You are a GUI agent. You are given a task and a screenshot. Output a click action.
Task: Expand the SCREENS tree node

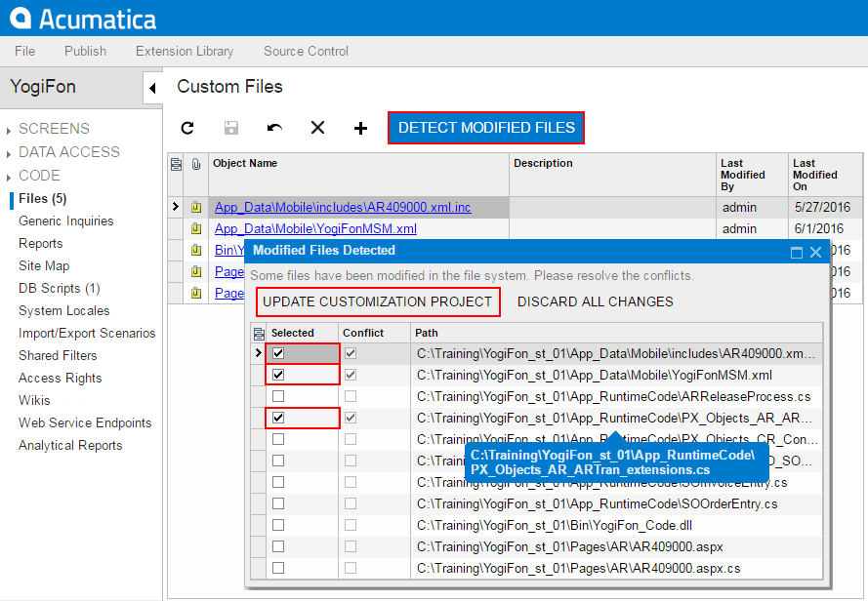tap(9, 130)
